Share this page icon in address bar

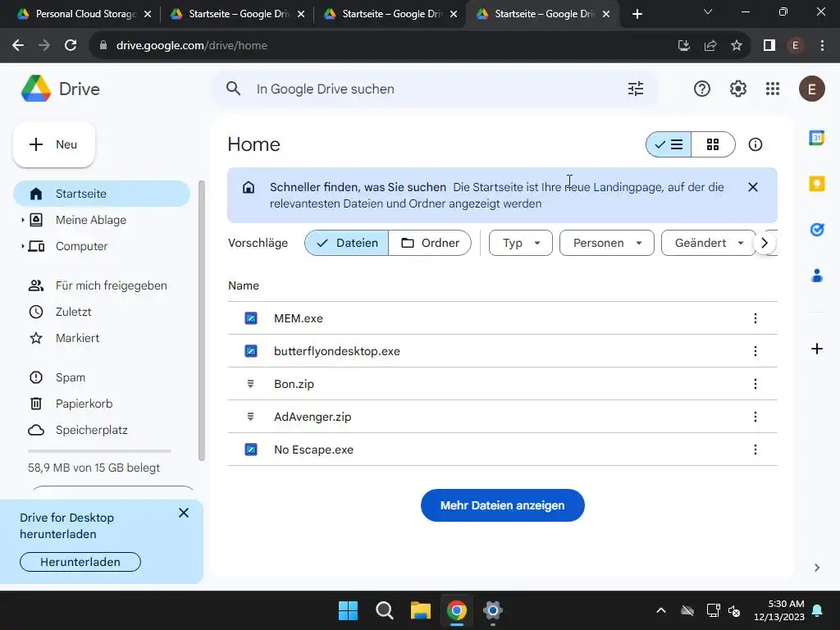(710, 46)
